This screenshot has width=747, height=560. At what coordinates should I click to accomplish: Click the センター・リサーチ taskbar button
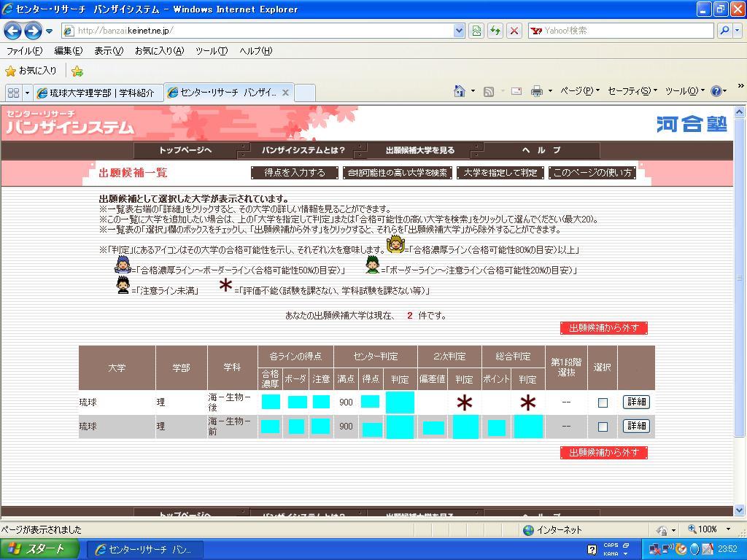click(x=146, y=550)
